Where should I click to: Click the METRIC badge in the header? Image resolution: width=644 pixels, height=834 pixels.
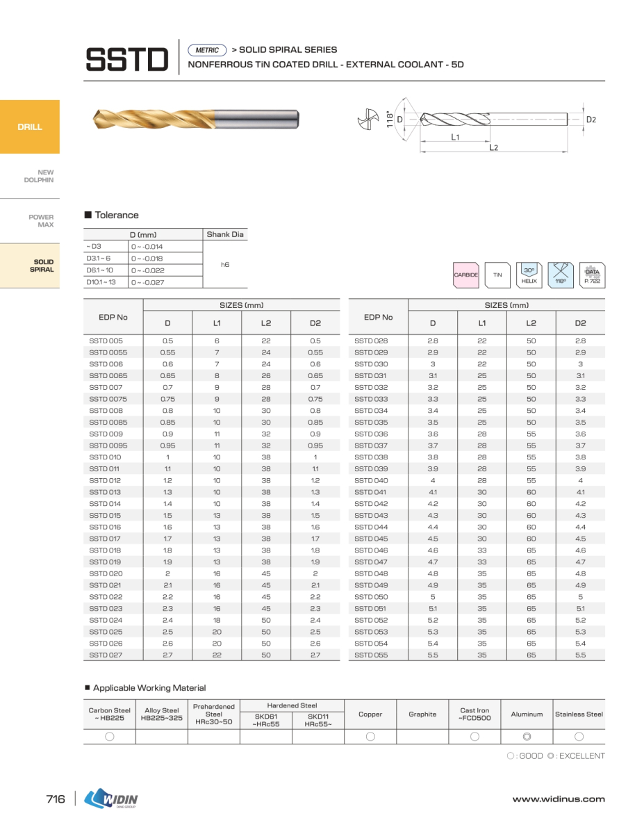coord(207,50)
